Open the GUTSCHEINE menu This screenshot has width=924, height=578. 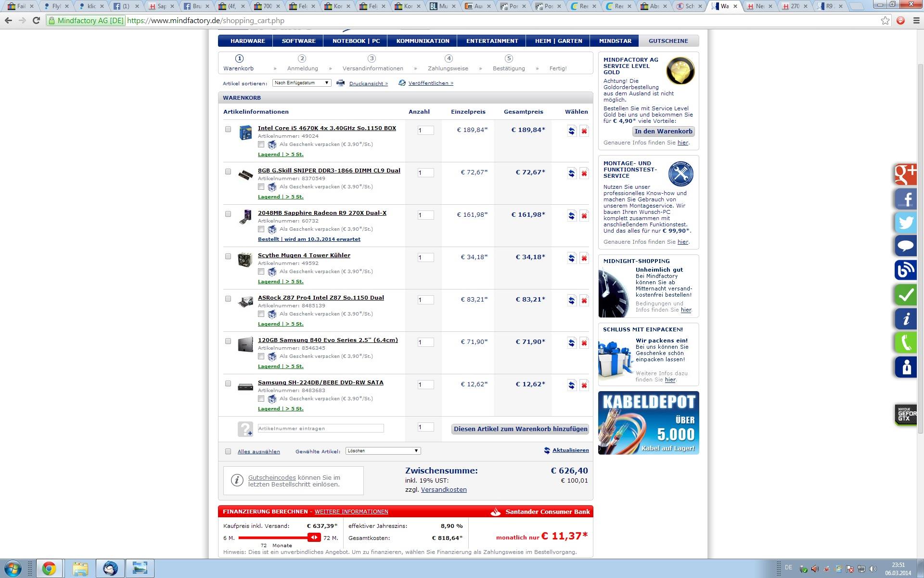[x=668, y=41]
